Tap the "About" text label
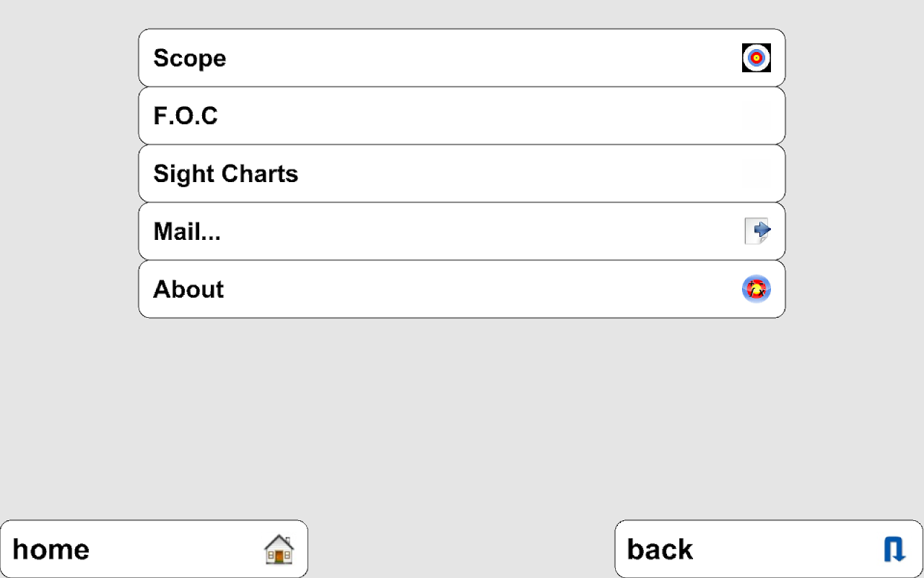 pos(188,289)
